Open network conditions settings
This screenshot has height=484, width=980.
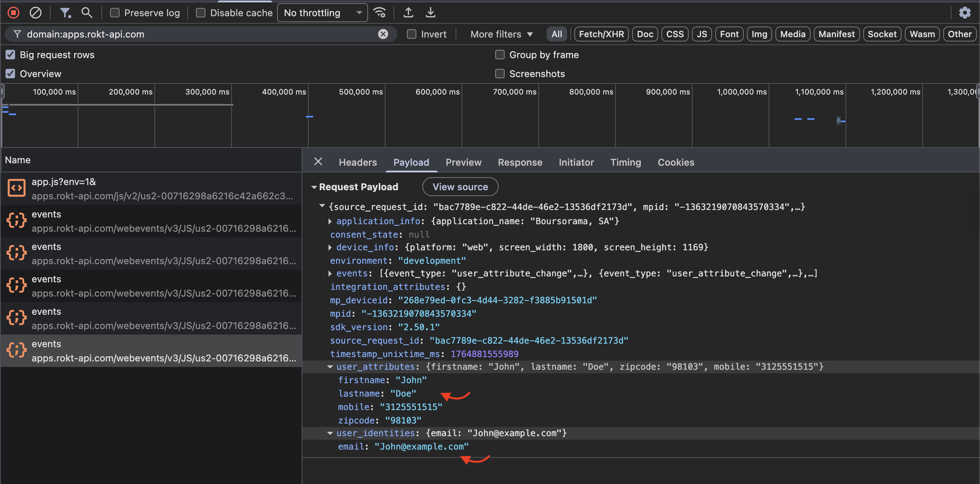[380, 12]
